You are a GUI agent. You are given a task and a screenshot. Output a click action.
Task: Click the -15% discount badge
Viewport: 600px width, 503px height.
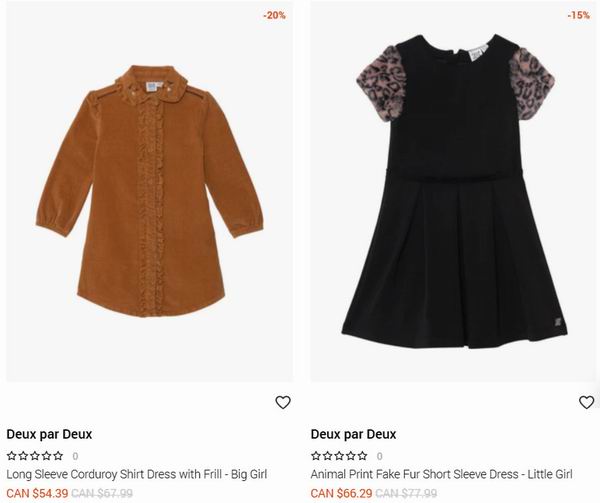[x=579, y=15]
